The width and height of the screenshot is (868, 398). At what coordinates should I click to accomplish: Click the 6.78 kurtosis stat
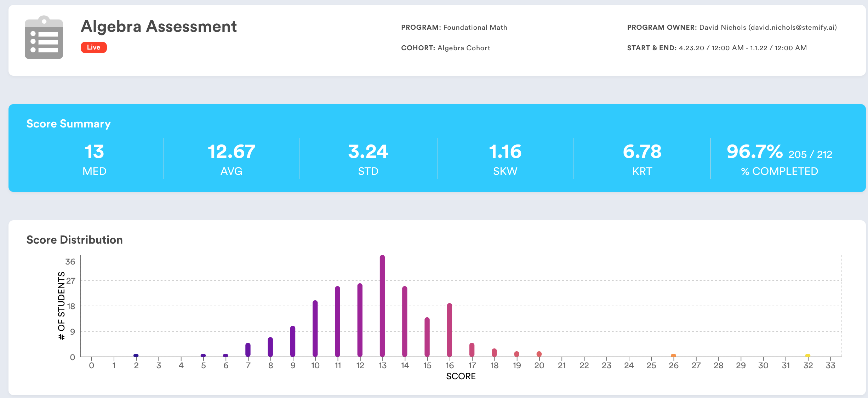pyautogui.click(x=642, y=152)
